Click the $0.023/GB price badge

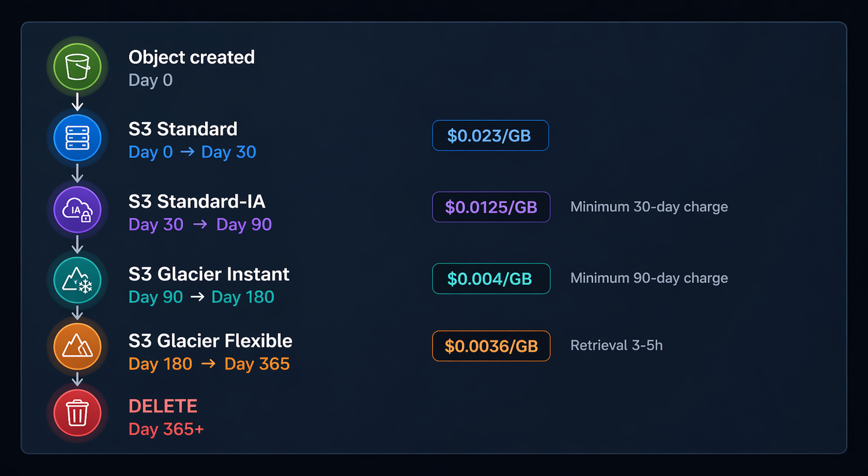tap(490, 136)
